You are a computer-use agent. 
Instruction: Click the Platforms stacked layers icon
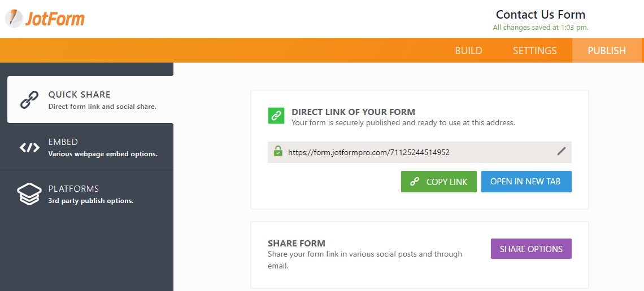click(29, 194)
